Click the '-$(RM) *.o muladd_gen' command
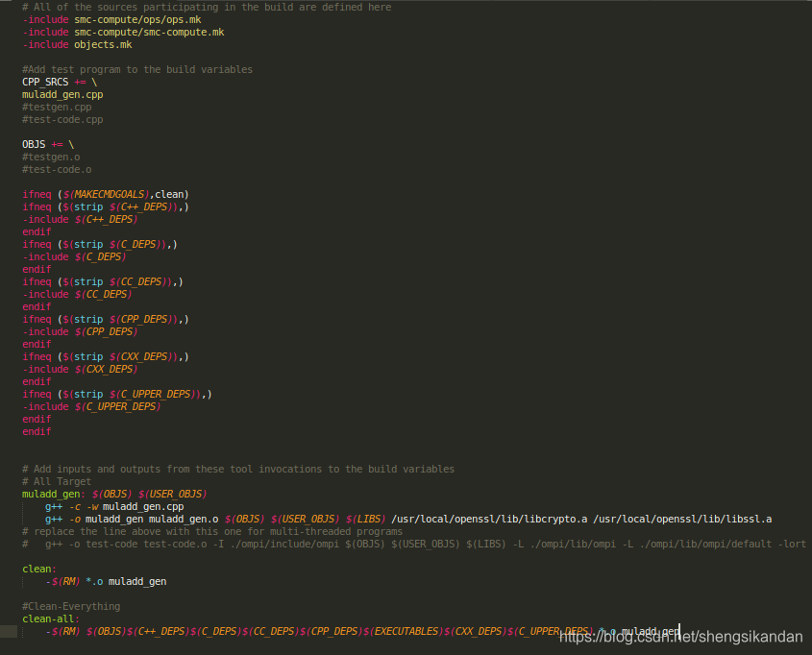Viewport: 812px width, 655px height. pyautogui.click(x=106, y=582)
